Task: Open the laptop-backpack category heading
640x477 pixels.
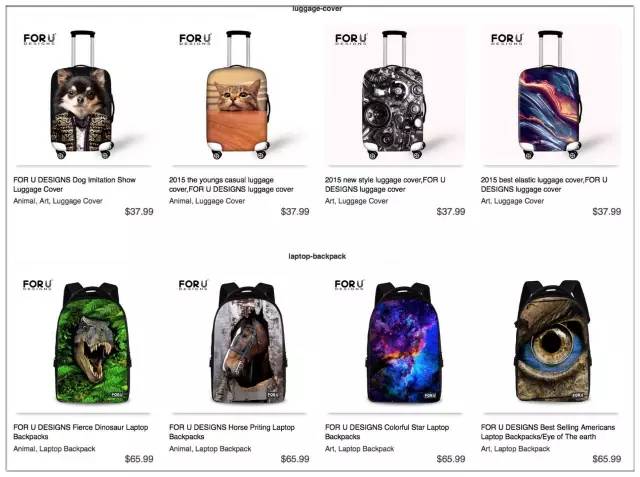Action: (x=317, y=256)
